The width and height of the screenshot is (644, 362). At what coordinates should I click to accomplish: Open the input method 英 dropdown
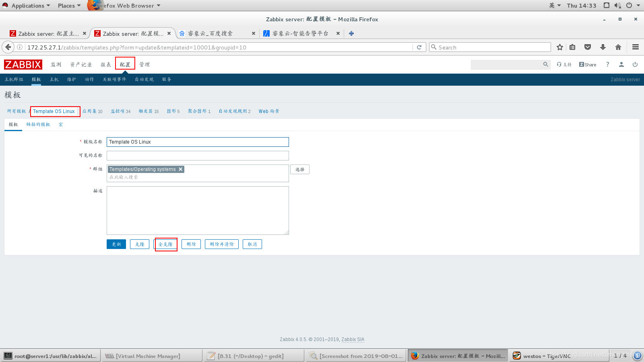(x=555, y=5)
